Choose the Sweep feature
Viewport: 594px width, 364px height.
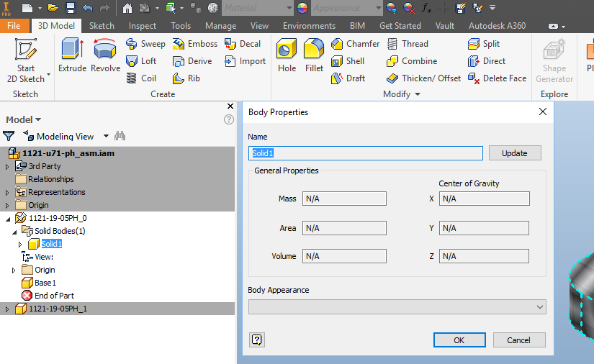click(x=145, y=44)
